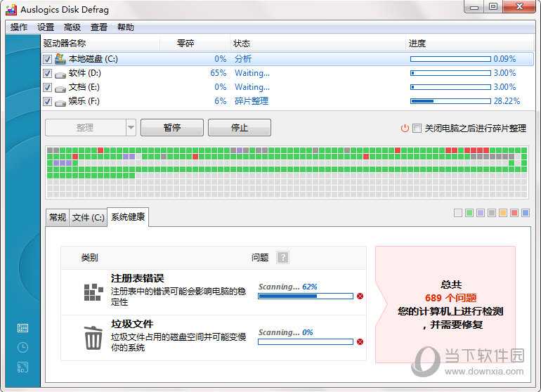Enable 关闭电脑之后进行碎片整理 checkbox
Image resolution: width=541 pixels, height=392 pixels.
417,129
